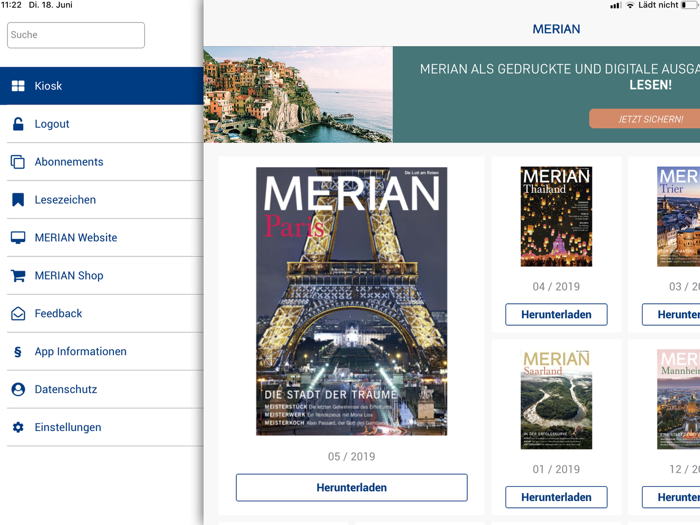Select Logout in the sidebar
This screenshot has width=700, height=525.
coord(102,124)
